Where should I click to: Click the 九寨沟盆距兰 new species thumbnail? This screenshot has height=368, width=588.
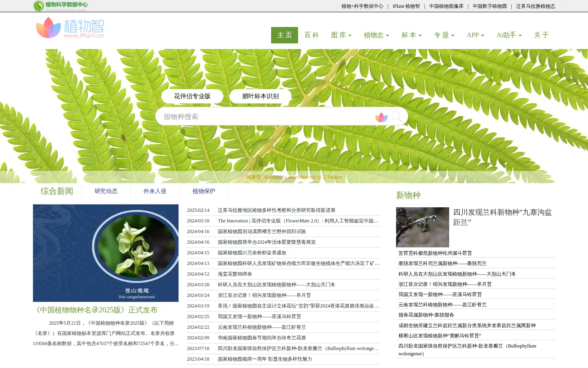[x=423, y=227]
